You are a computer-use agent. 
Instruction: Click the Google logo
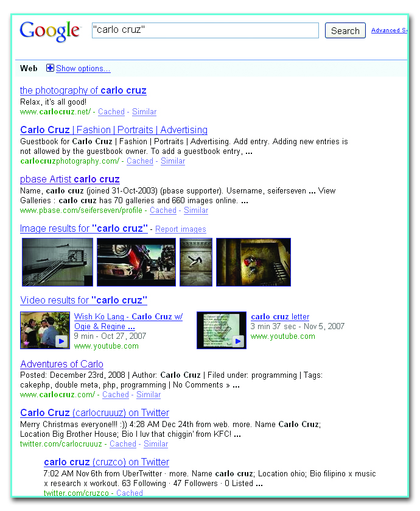click(50, 31)
